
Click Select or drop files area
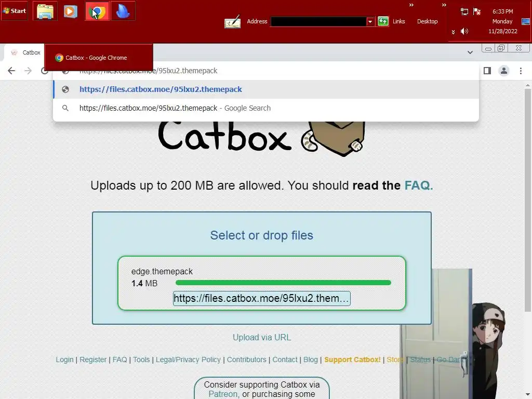(261, 235)
